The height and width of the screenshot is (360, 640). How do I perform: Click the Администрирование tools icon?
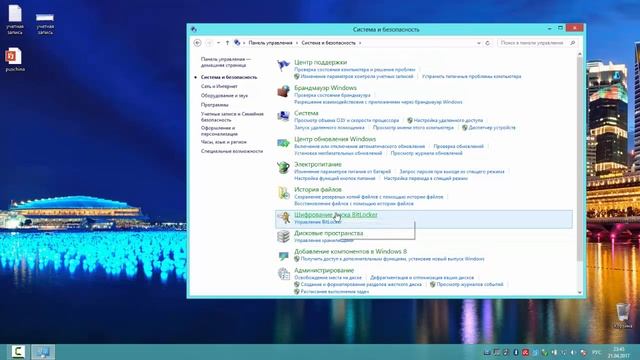coord(283,273)
